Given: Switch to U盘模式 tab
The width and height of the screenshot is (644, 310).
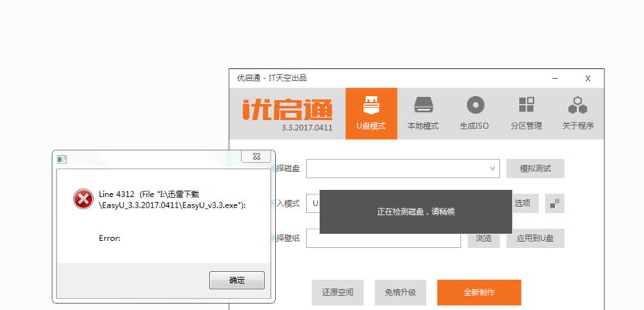Looking at the screenshot, I should point(371,113).
